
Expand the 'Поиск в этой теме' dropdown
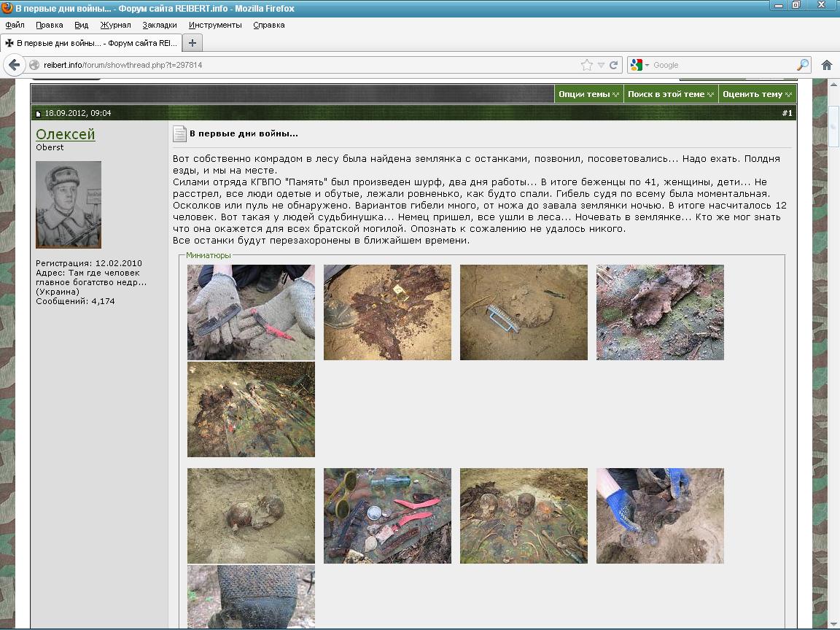(x=670, y=94)
